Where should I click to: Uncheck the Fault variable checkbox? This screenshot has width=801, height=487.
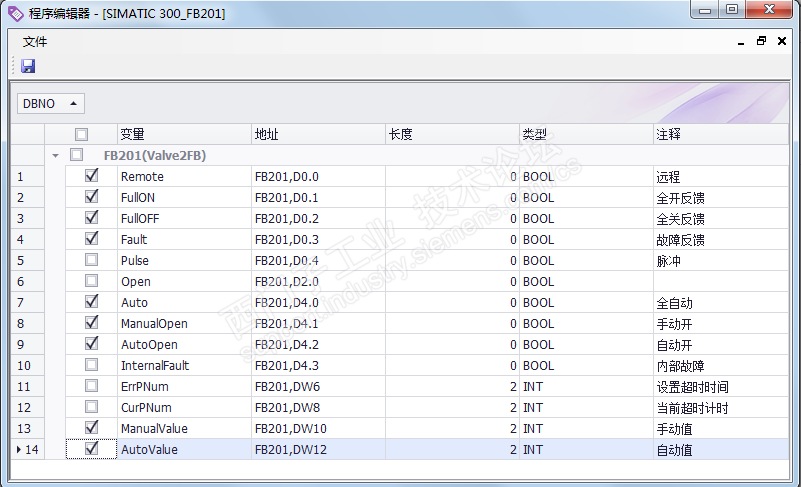click(x=91, y=239)
